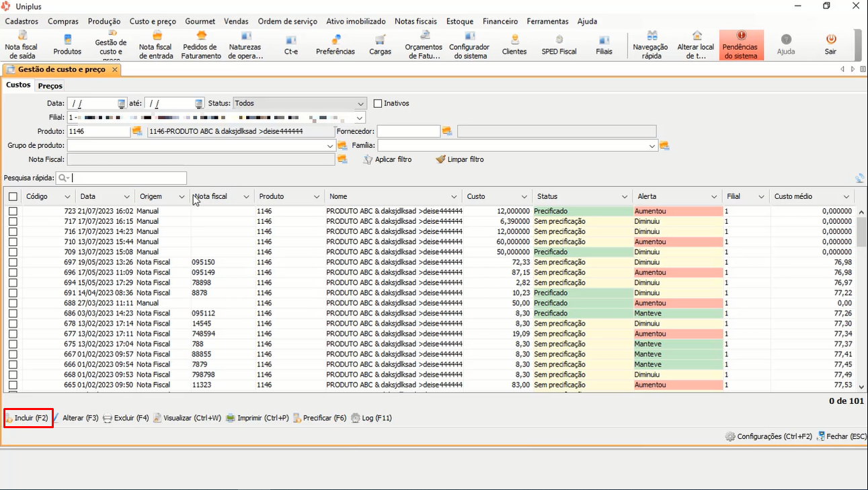868x490 pixels.
Task: Open Alerta column filter arrow
Action: pyautogui.click(x=714, y=197)
